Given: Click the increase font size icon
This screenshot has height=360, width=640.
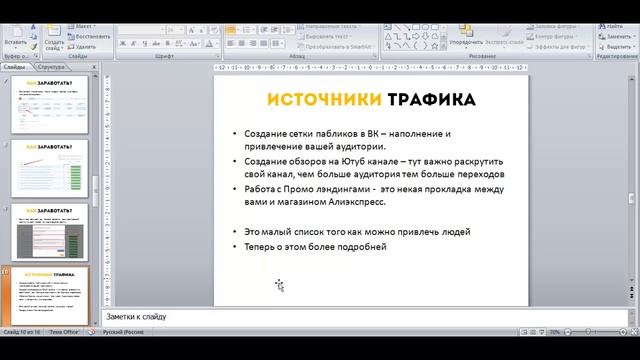Looking at the screenshot, I should point(191,30).
